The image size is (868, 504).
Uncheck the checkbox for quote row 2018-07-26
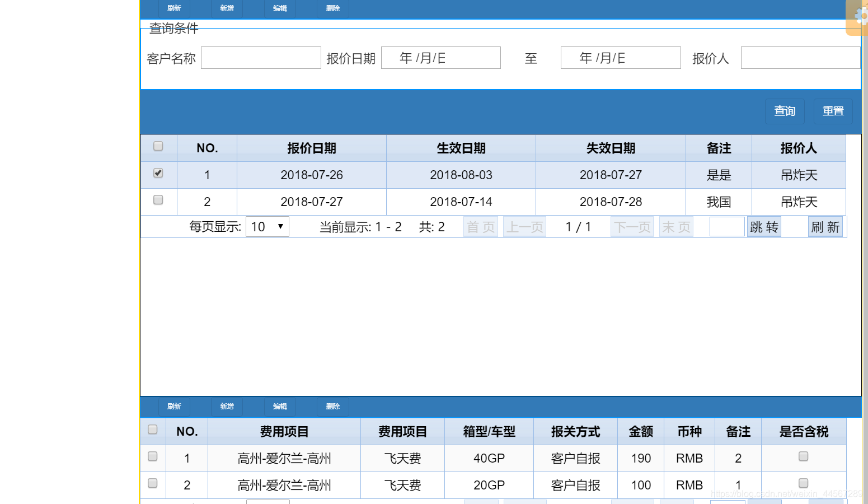tap(158, 173)
